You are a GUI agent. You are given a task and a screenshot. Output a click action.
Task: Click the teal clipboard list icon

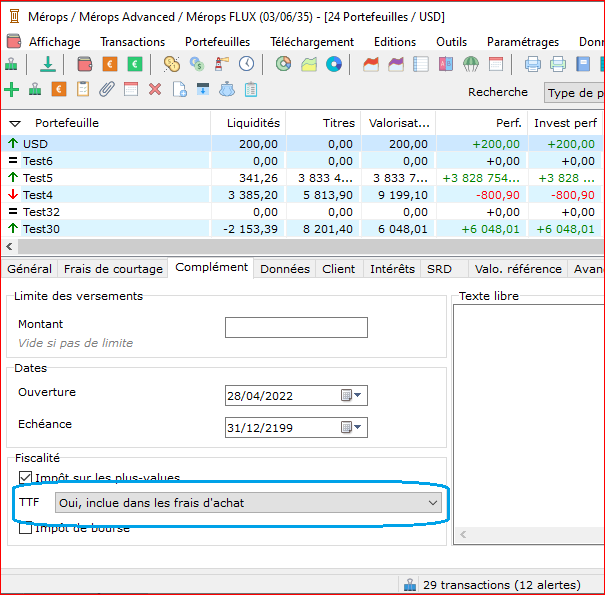pos(251,90)
